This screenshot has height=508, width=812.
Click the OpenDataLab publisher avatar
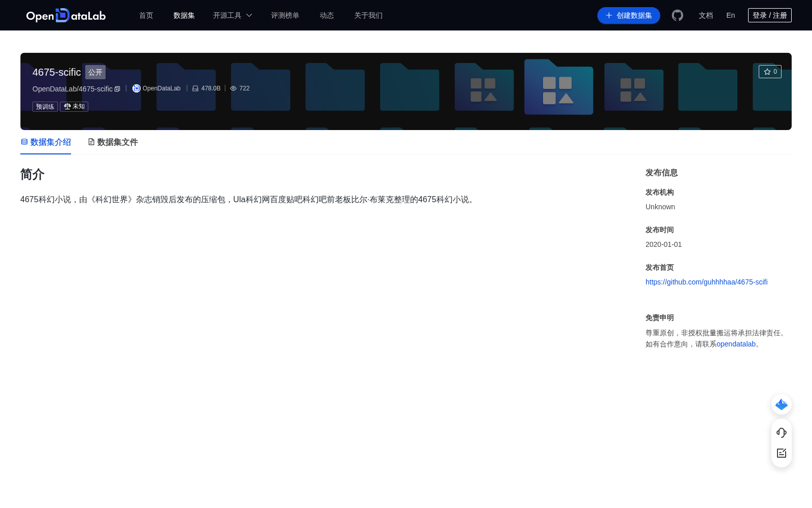click(137, 88)
